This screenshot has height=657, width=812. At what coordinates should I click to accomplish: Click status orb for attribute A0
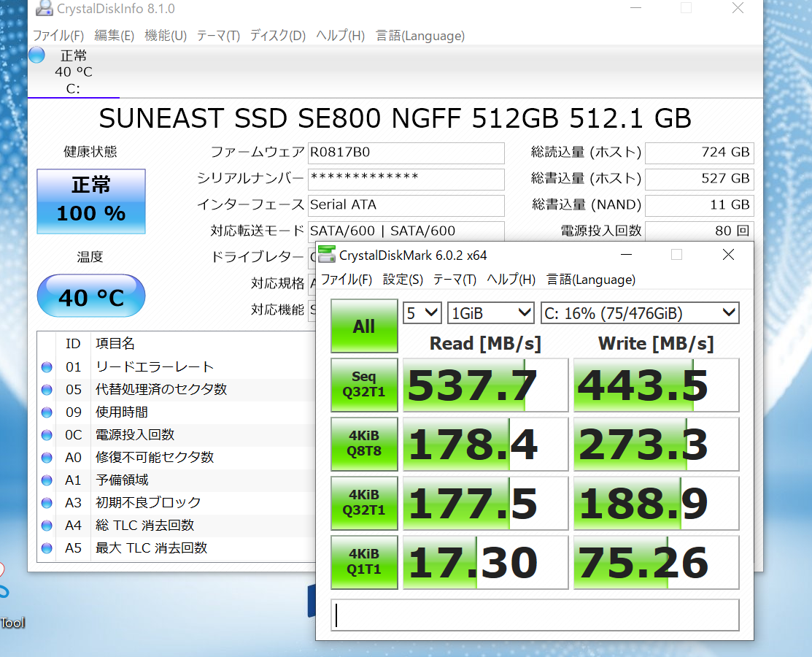tap(47, 458)
